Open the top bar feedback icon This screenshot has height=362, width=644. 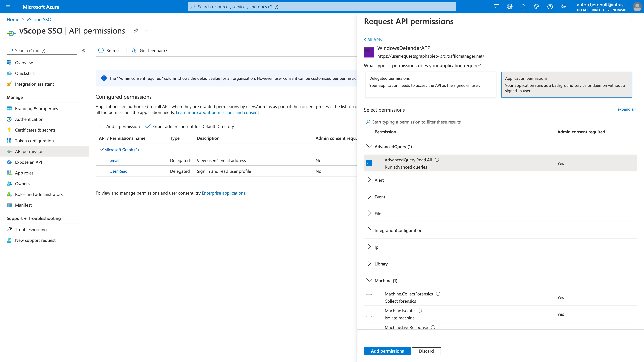[563, 7]
